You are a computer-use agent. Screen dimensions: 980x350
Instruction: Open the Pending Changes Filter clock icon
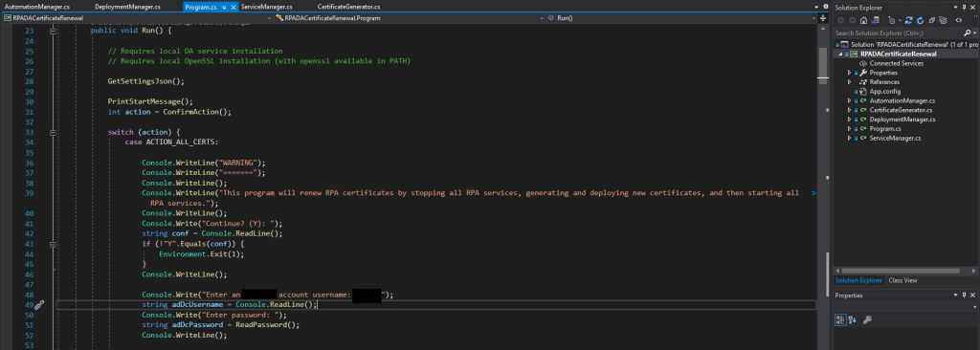tap(891, 20)
